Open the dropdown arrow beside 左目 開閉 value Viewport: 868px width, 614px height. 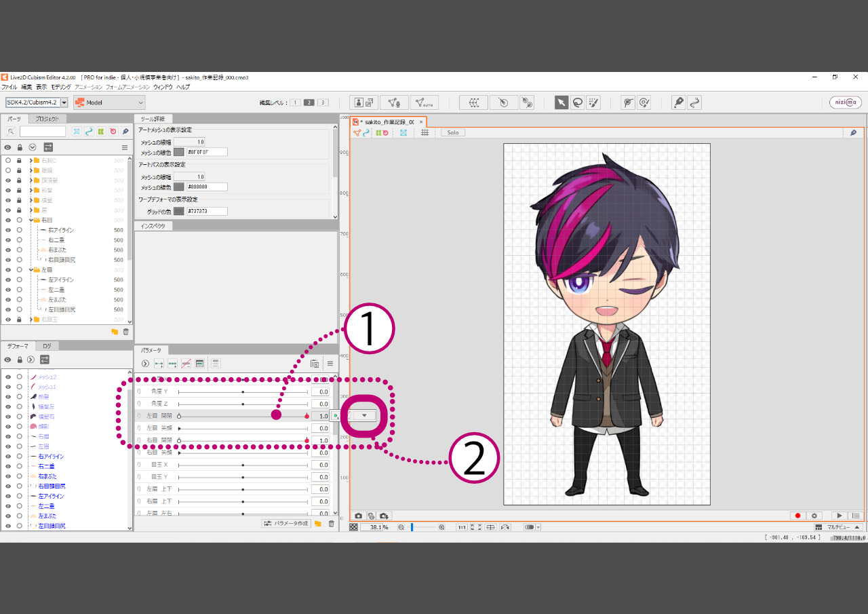364,415
